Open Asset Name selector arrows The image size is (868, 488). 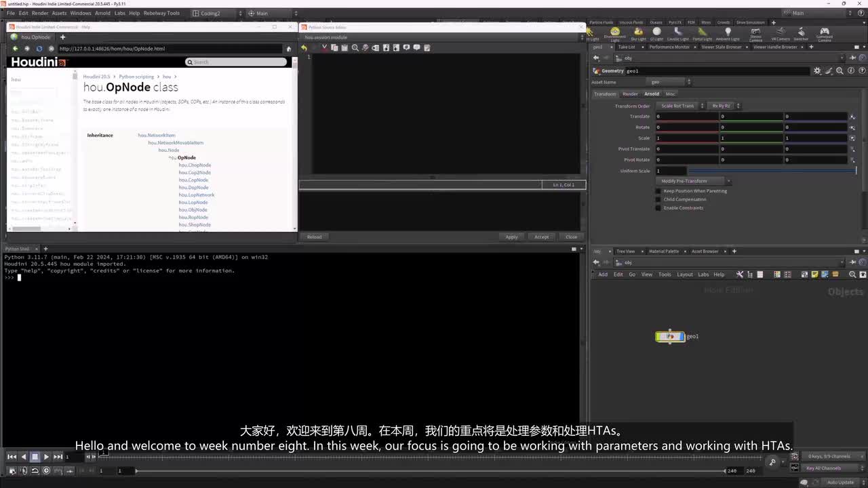(688, 82)
